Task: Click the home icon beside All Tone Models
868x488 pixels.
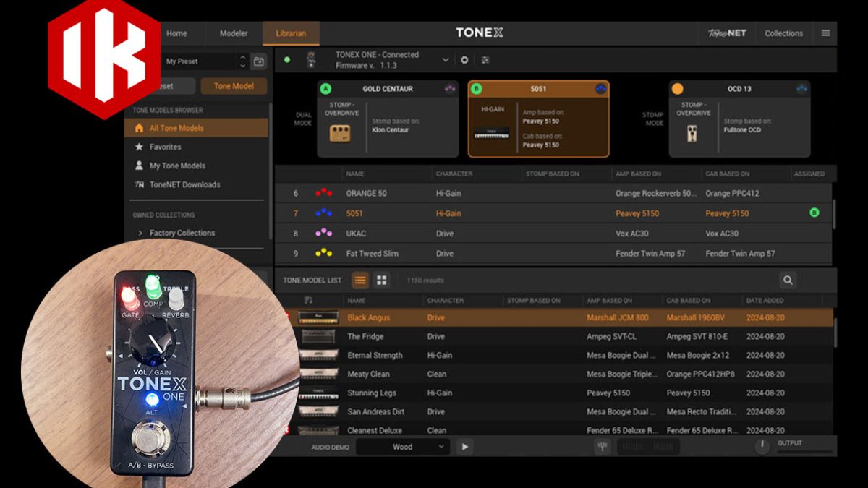Action: point(139,128)
